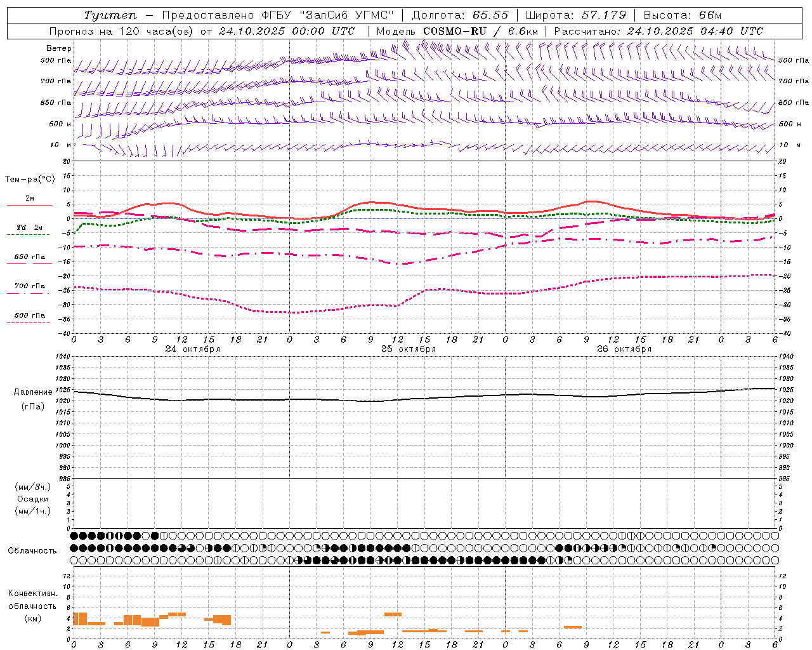Click the 'Td 2м' dew point legend entry
This screenshot has width=812, height=650.
coord(30,227)
